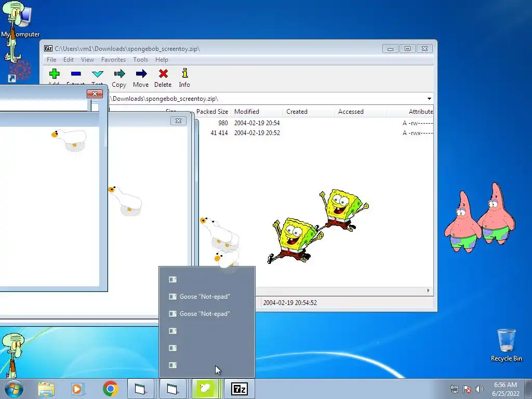Open Info via the yellow i icon

pos(184,73)
